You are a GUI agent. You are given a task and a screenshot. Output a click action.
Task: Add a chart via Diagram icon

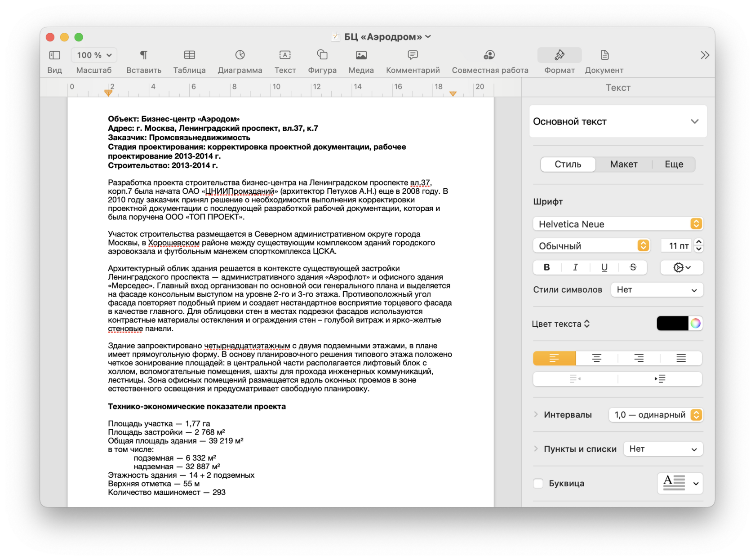coord(240,55)
